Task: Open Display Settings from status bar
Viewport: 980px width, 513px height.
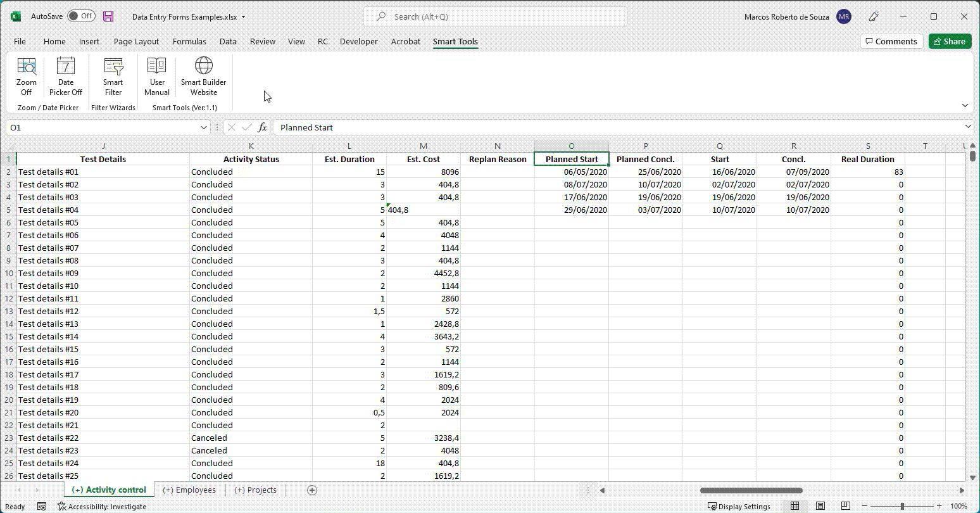Action: [739, 506]
